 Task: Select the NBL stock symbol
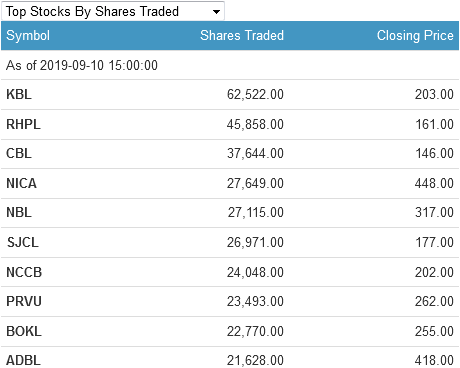click(19, 212)
